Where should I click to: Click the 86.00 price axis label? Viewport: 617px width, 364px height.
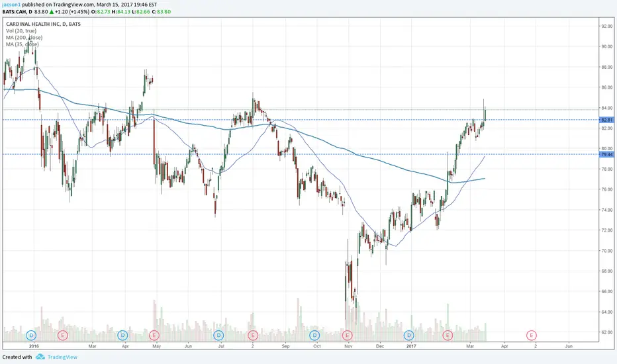tap(606, 87)
